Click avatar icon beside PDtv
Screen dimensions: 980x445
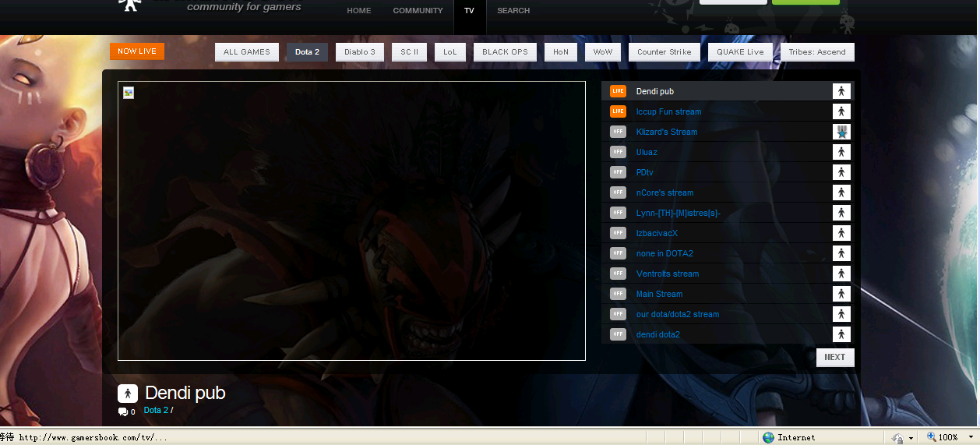click(841, 172)
